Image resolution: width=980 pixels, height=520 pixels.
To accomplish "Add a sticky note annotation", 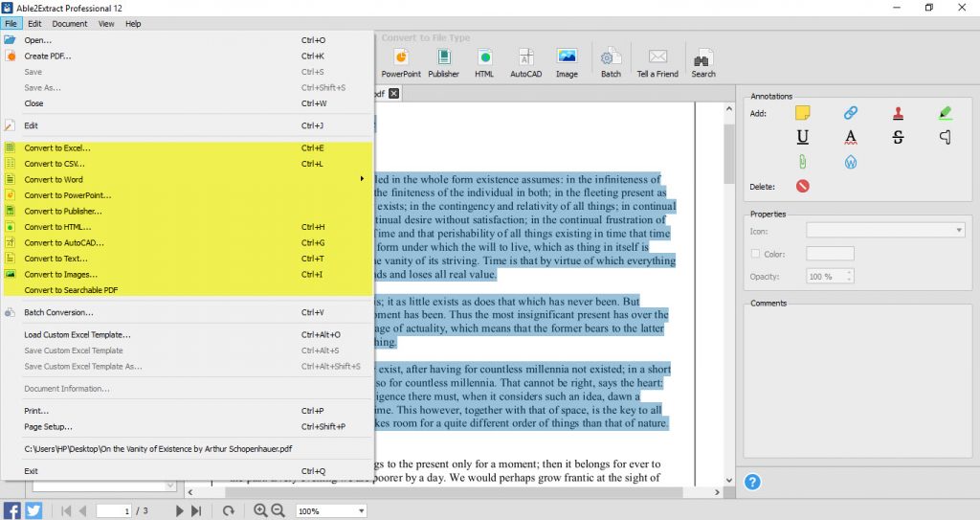I will coord(803,113).
